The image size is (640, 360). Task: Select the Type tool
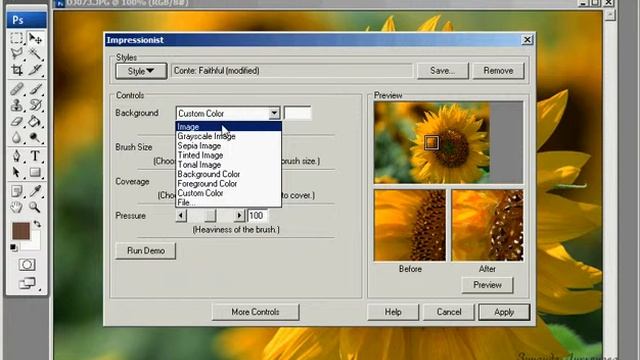point(36,156)
